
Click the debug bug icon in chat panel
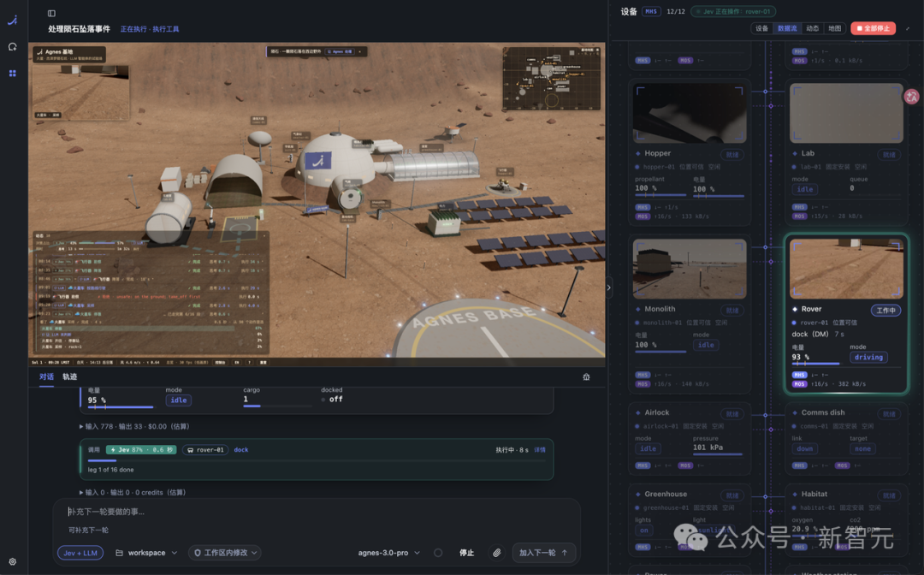[x=586, y=377]
